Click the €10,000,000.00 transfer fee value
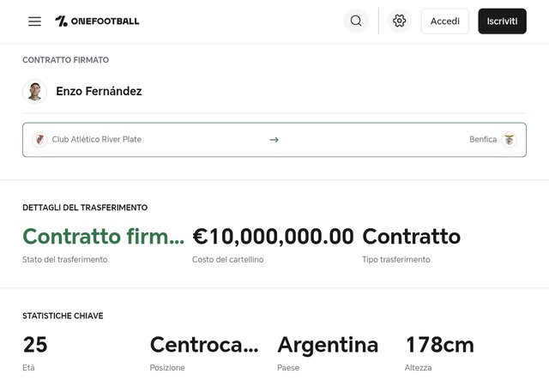The image size is (549, 392). (x=273, y=237)
